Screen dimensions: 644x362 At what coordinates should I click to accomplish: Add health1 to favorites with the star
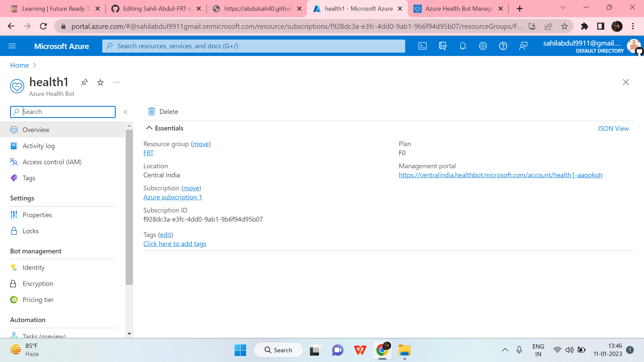(x=100, y=82)
